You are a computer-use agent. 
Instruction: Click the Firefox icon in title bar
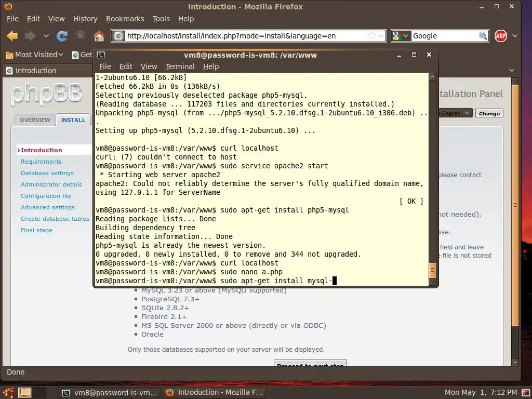click(7, 6)
